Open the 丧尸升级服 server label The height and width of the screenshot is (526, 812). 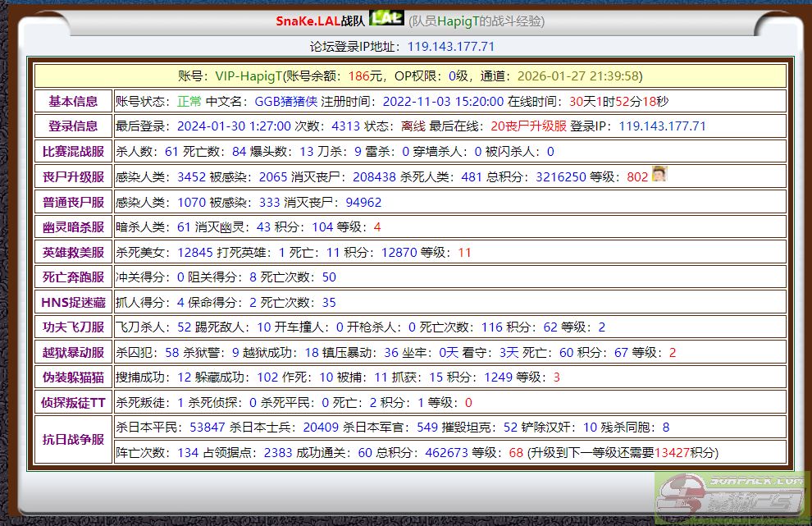click(73, 177)
